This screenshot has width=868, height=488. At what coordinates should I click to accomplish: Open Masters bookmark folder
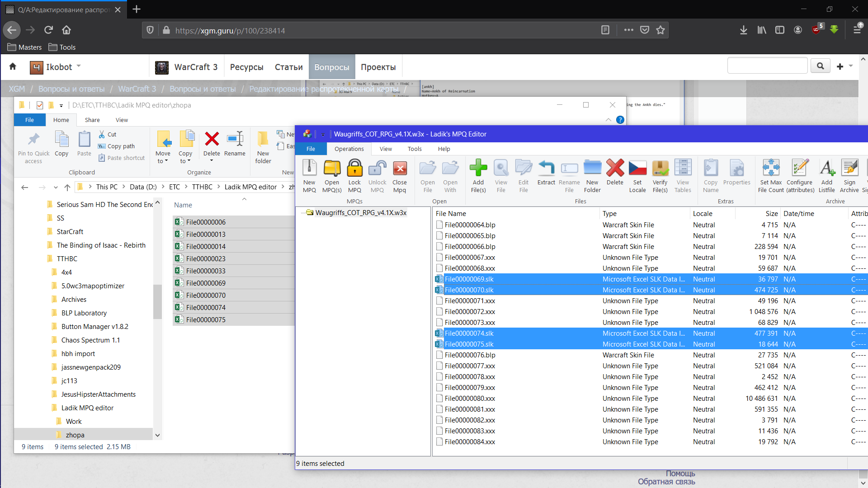25,47
